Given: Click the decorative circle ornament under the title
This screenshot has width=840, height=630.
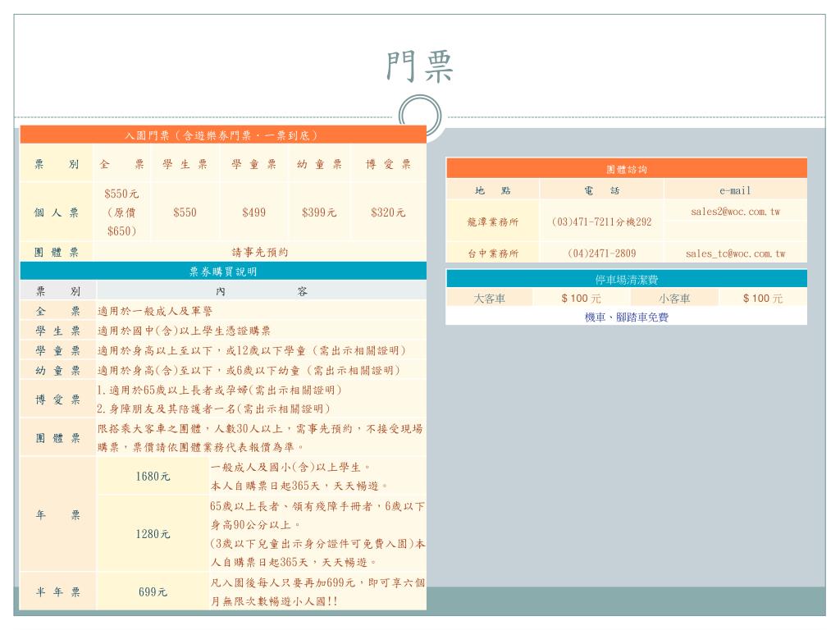Looking at the screenshot, I should [420, 113].
